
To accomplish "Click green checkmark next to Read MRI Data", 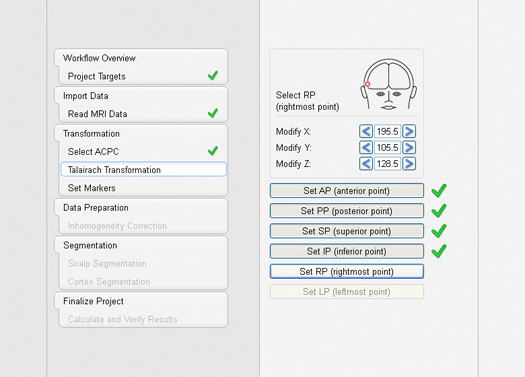I will pos(213,113).
